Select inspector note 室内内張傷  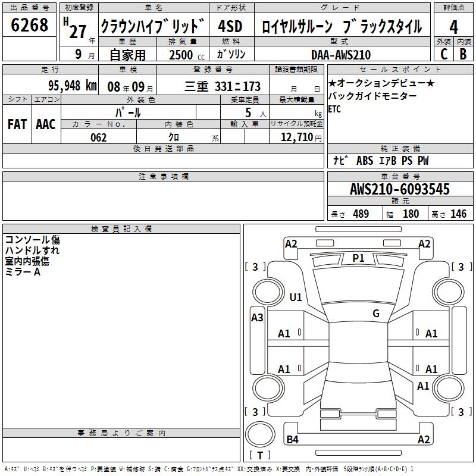coord(27,261)
